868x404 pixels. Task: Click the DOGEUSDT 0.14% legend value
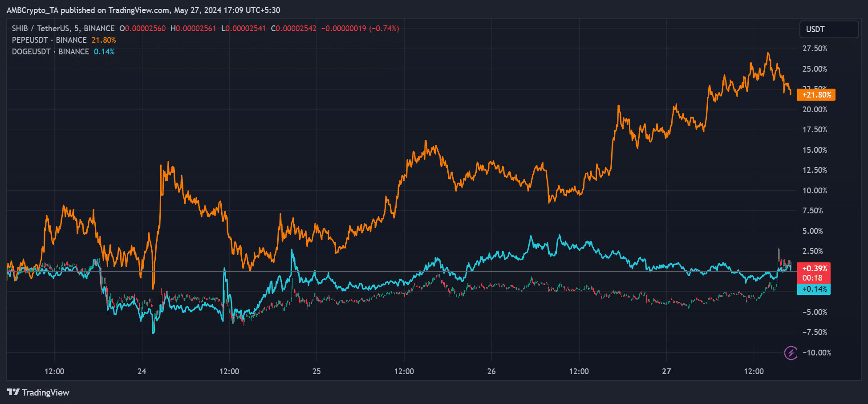pyautogui.click(x=104, y=52)
